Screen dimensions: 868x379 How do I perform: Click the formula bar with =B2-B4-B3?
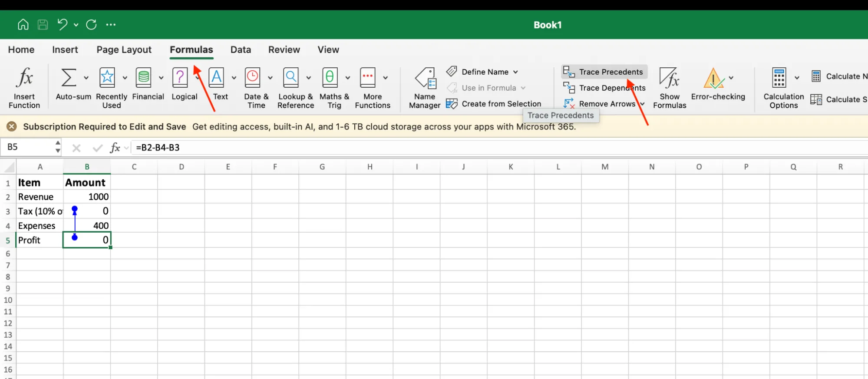click(x=499, y=148)
